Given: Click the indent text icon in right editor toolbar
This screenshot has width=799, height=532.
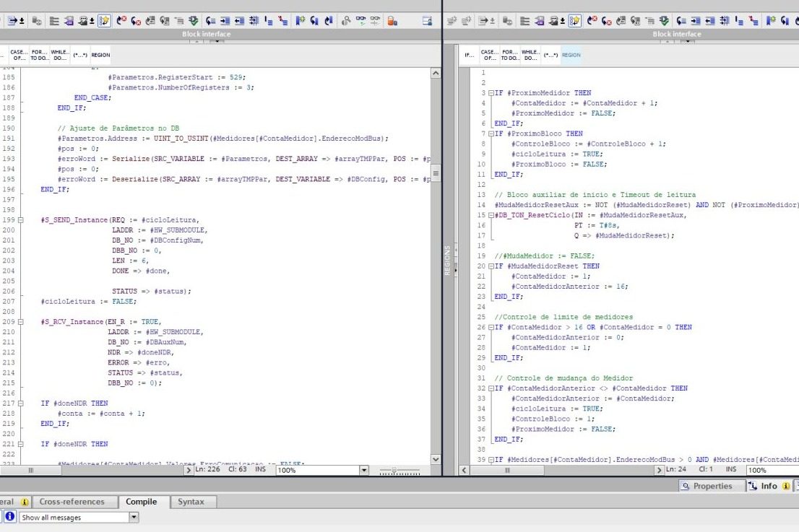Looking at the screenshot, I should click(x=696, y=21).
